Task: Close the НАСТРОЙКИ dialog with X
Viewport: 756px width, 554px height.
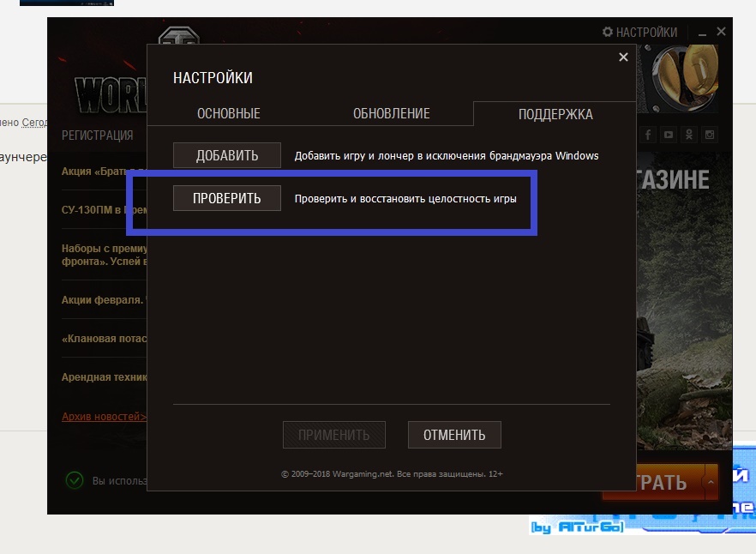Action: [623, 57]
